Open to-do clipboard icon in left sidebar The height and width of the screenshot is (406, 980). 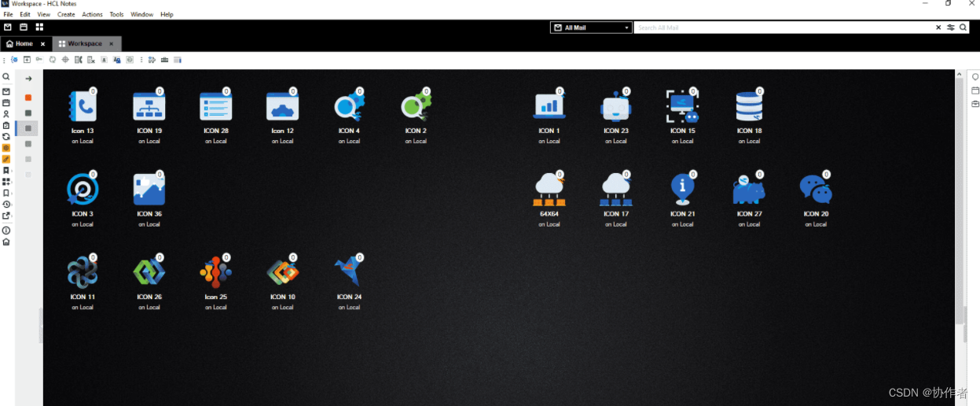(6, 125)
